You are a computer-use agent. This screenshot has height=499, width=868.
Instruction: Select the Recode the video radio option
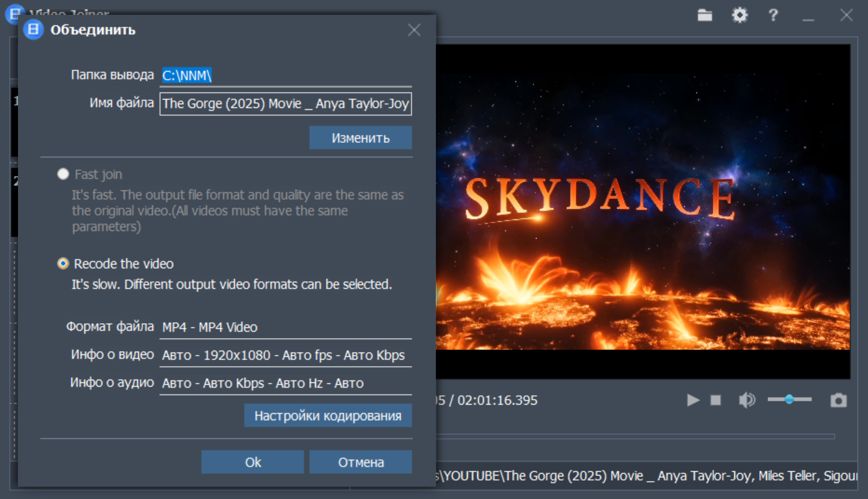click(63, 263)
